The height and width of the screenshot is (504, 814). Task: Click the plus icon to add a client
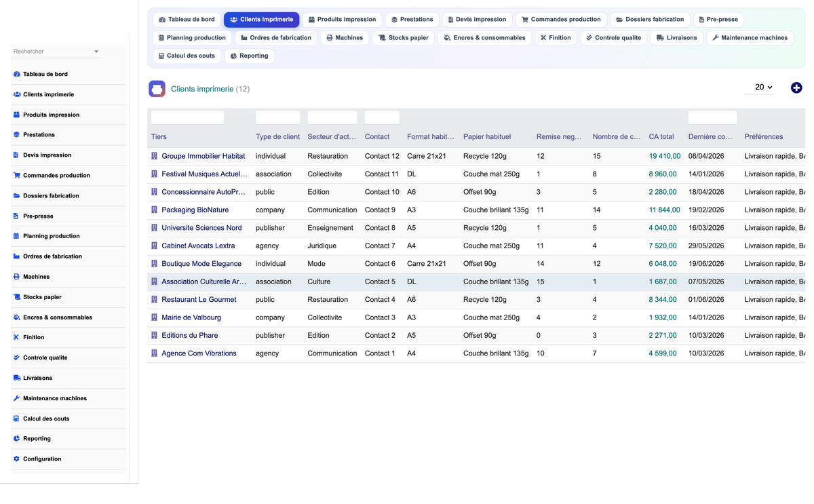(x=796, y=88)
